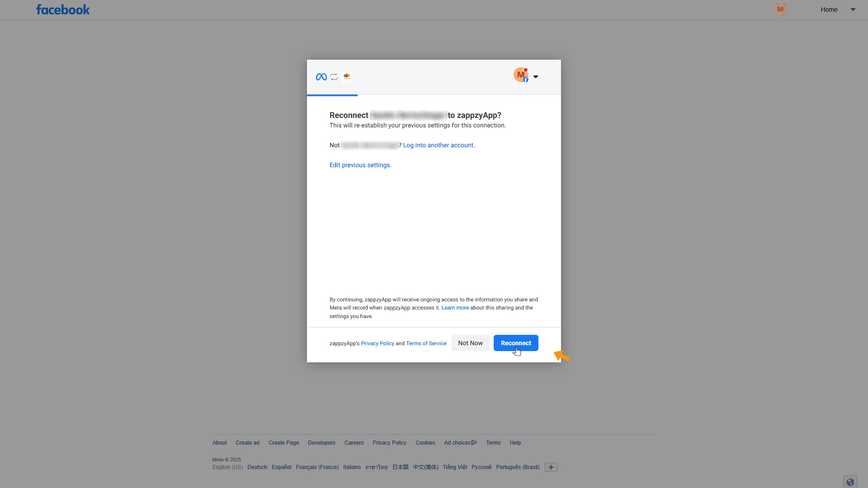Open the Learn more link
Viewport: 868px width, 488px height.
[455, 308]
